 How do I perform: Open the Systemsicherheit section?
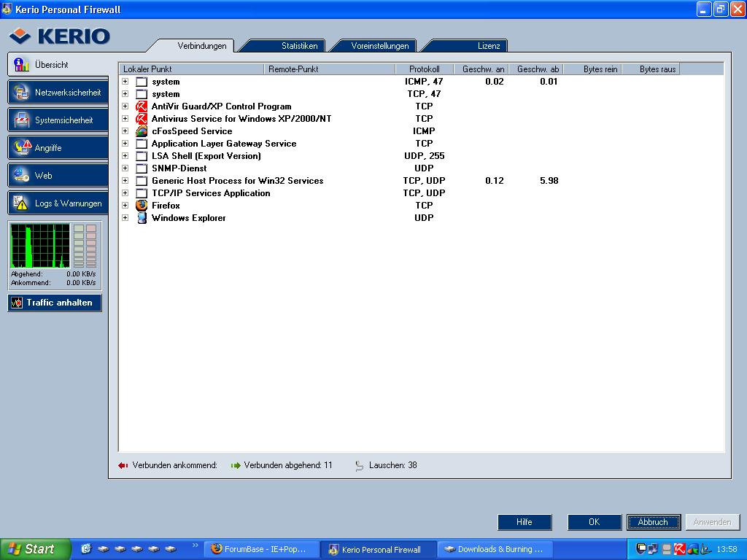(58, 120)
